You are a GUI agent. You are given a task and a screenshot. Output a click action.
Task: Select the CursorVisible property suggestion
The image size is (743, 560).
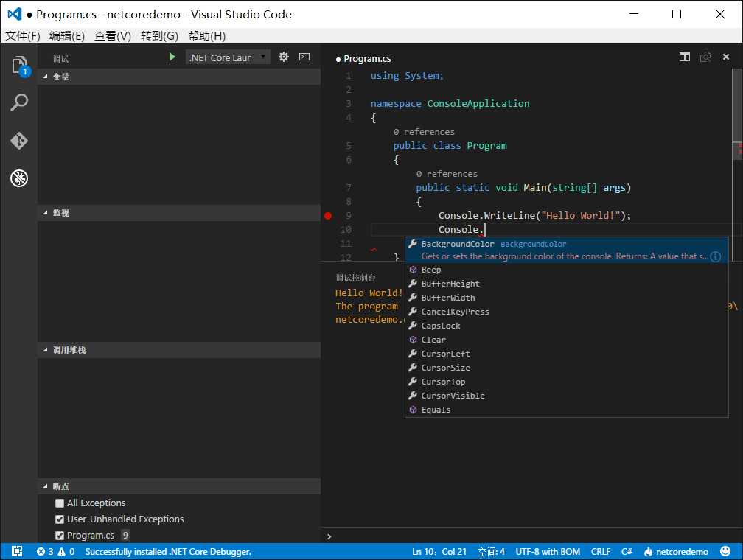566,396
